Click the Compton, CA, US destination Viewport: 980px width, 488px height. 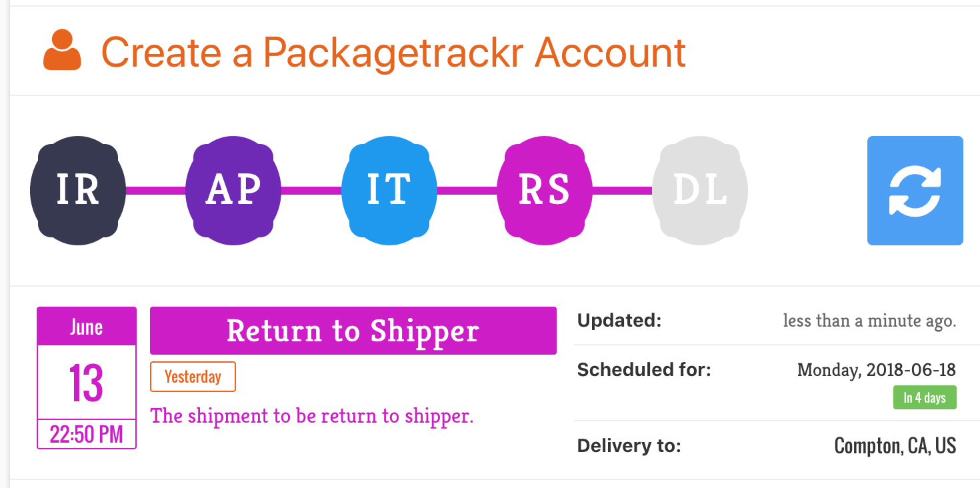coord(895,445)
